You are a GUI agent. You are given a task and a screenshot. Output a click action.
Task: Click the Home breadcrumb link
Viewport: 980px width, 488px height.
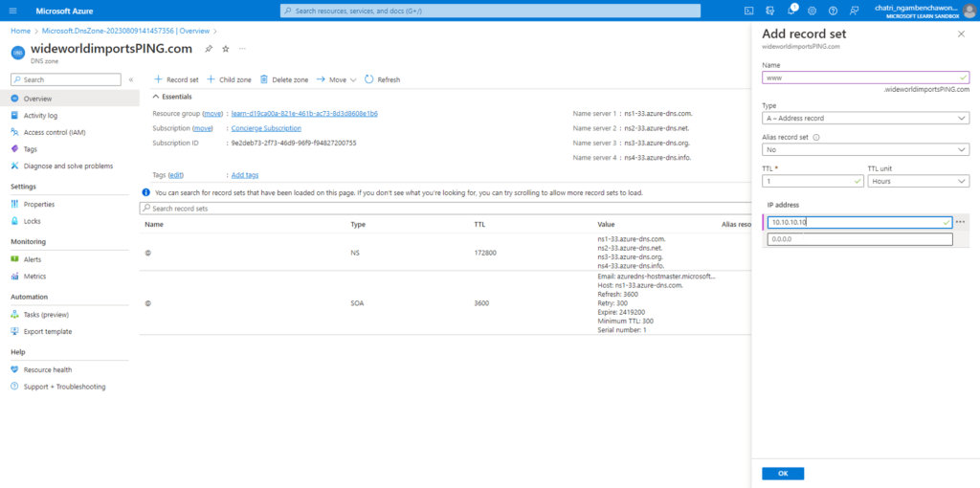tap(21, 31)
